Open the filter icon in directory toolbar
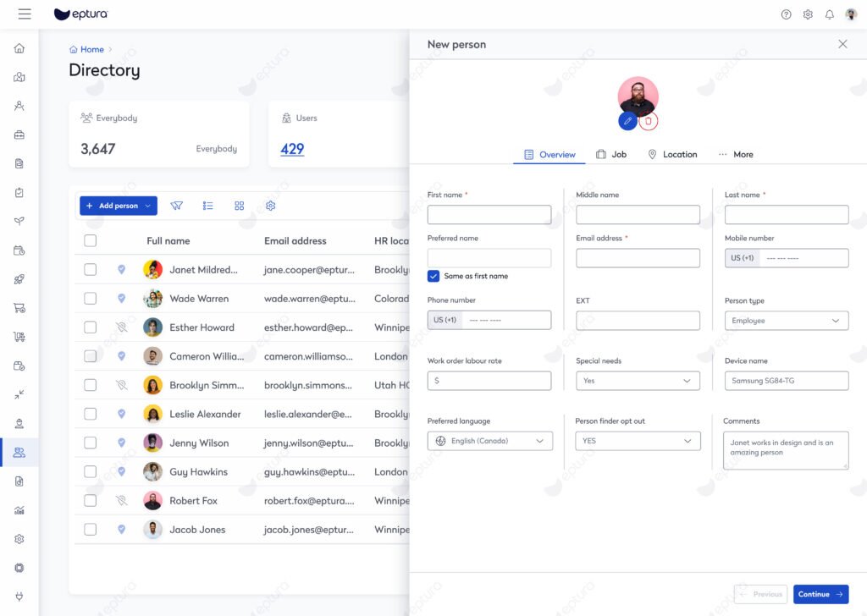Screen dimensions: 867x616 (x=176, y=206)
